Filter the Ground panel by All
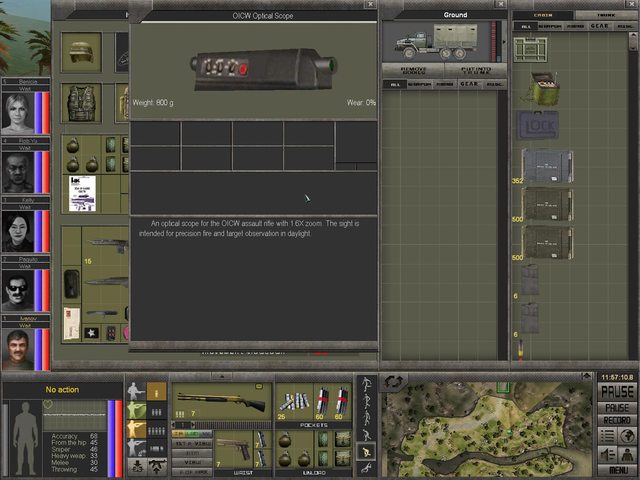The height and width of the screenshot is (480, 640). [395, 84]
